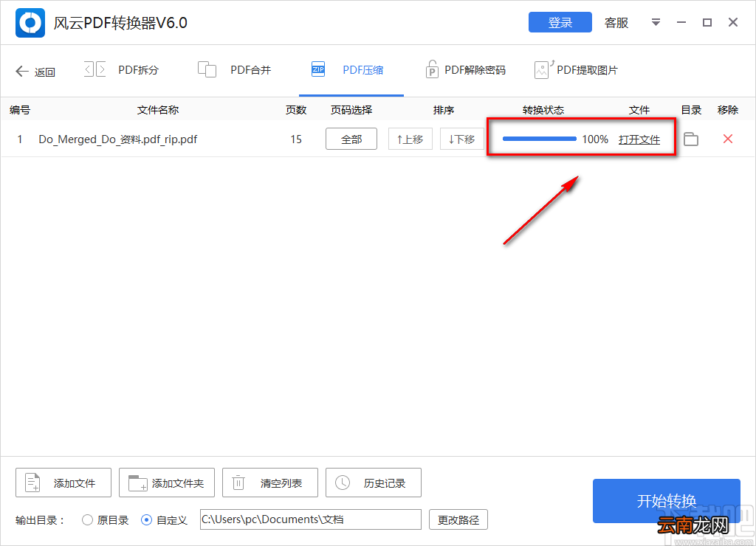Click the 文件名称 column header
The image size is (756, 546).
(158, 110)
